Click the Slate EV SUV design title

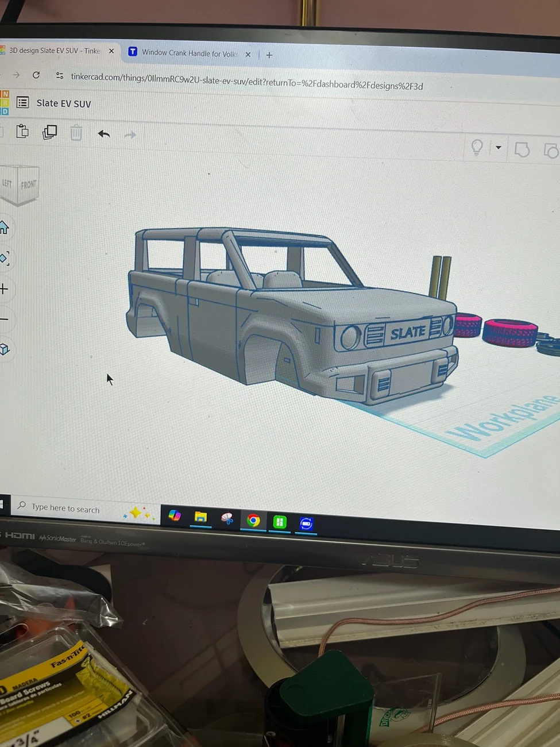(64, 103)
